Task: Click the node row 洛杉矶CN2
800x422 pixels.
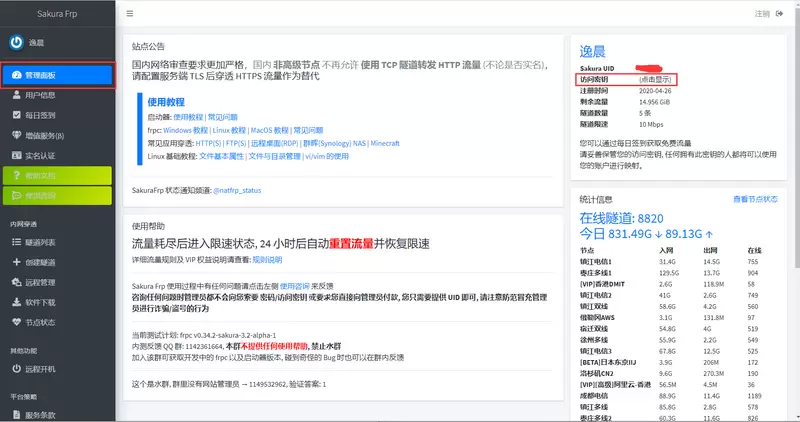Action: (x=679, y=374)
